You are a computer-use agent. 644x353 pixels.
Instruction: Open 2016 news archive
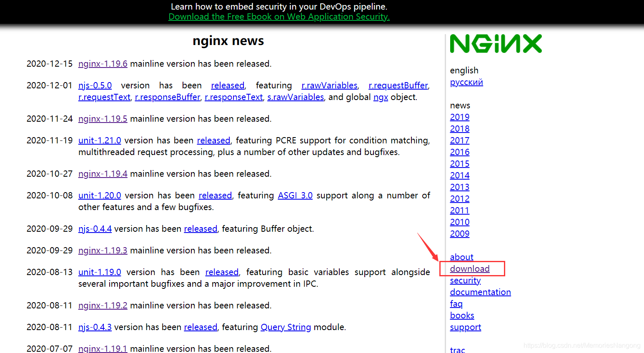[460, 152]
